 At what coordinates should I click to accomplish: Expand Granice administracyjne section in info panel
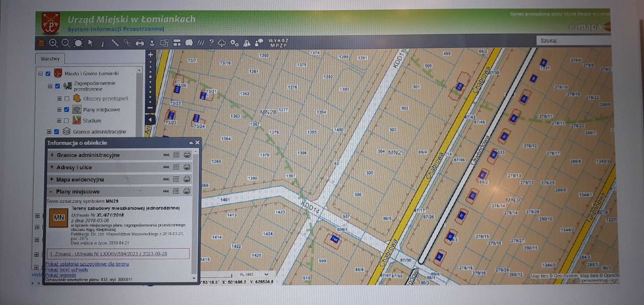(x=52, y=155)
